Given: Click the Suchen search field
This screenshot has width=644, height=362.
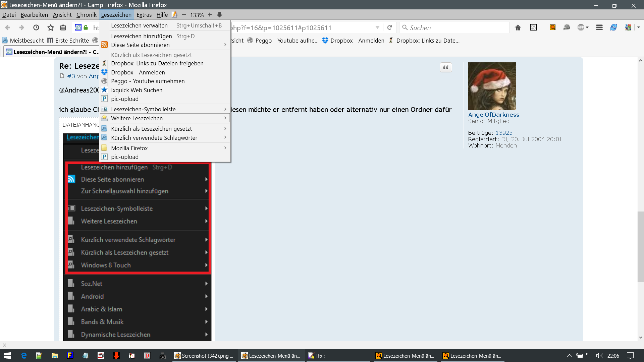Looking at the screenshot, I should coord(456,27).
